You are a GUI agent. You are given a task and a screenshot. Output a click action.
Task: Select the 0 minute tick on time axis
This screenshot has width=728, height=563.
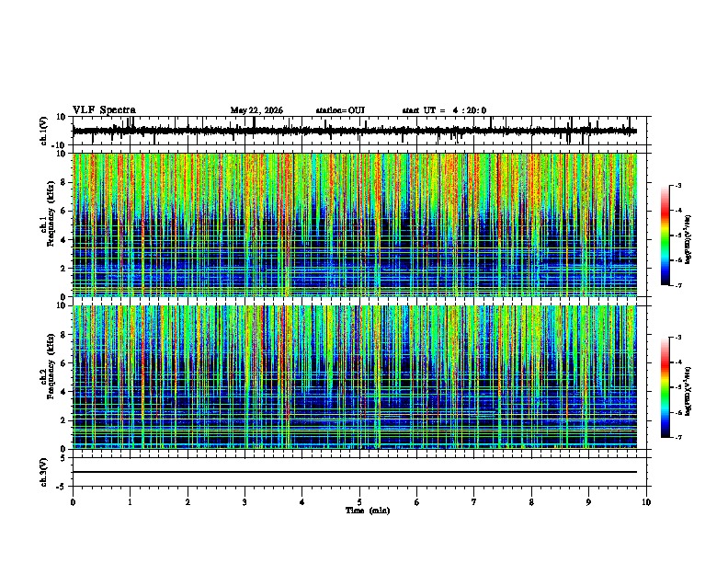(73, 502)
